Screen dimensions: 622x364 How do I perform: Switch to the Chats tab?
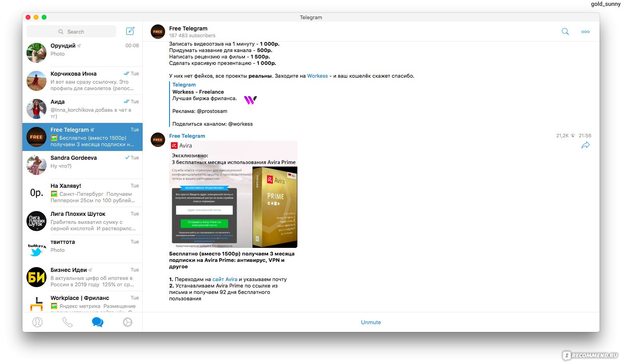pos(97,322)
